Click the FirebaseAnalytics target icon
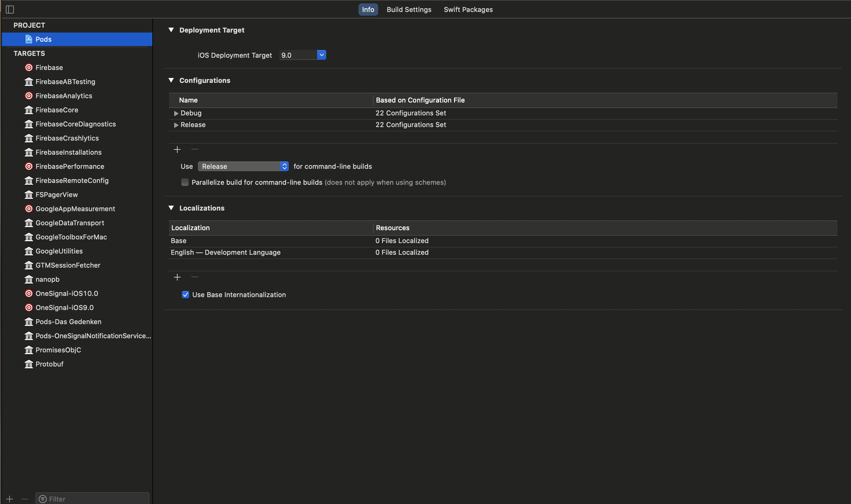This screenshot has height=504, width=851. (29, 96)
